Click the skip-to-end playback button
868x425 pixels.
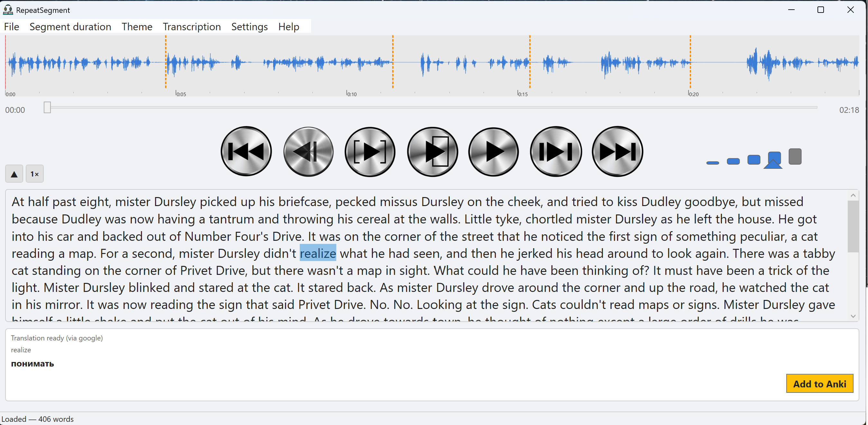point(617,151)
